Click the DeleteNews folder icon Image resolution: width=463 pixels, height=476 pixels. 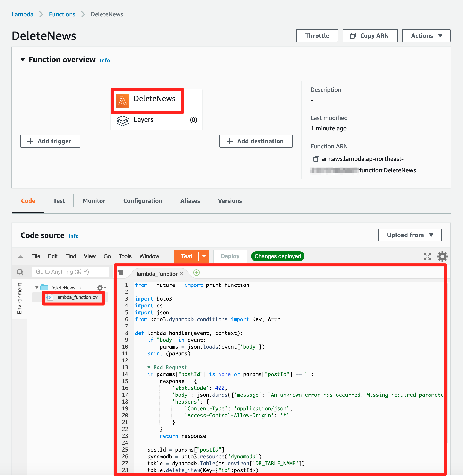tap(44, 287)
